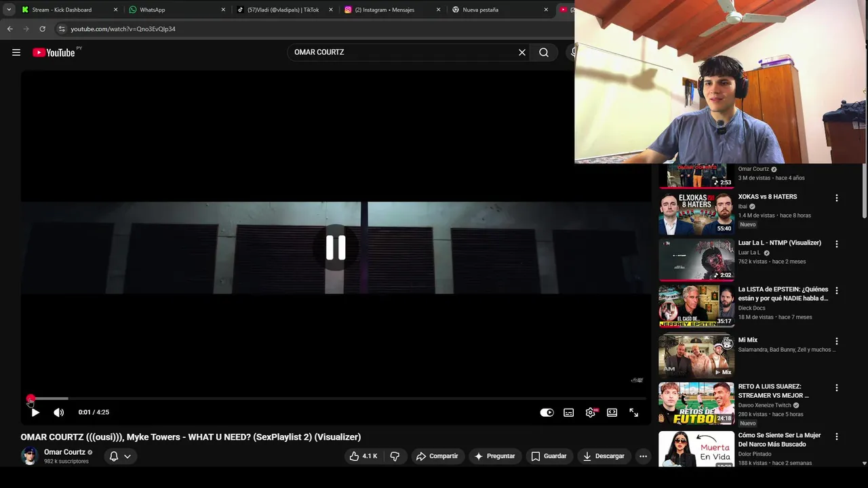The height and width of the screenshot is (488, 868).
Task: Open options for RETO A LUIS SUAREZ video
Action: 836,388
